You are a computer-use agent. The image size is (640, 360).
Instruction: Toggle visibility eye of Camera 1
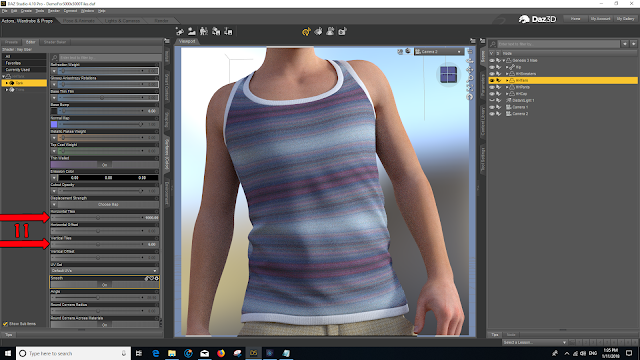point(492,107)
